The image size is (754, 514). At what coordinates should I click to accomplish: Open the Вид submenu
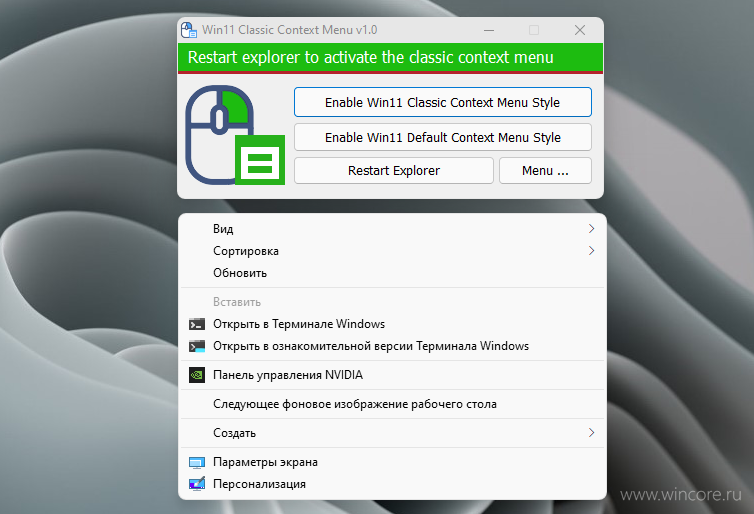coord(392,229)
